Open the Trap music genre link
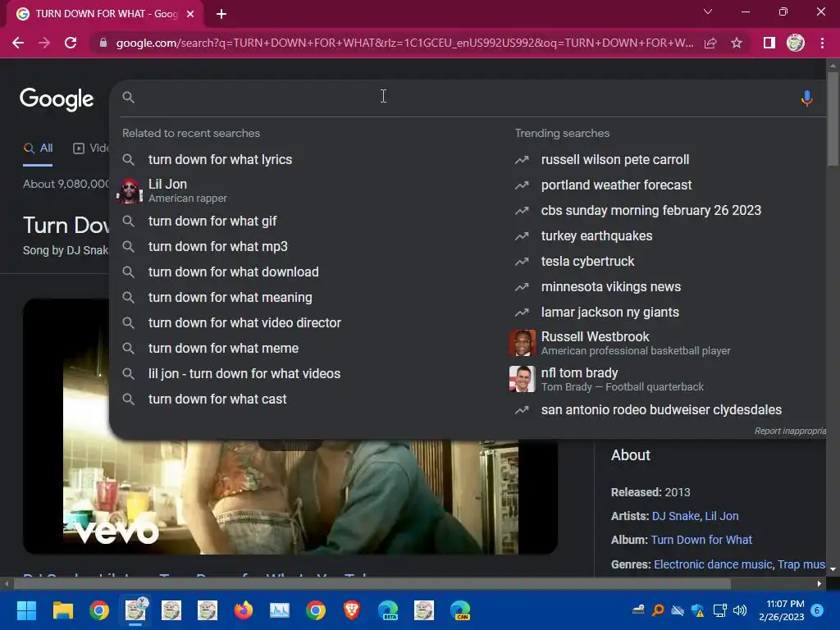 [x=801, y=564]
